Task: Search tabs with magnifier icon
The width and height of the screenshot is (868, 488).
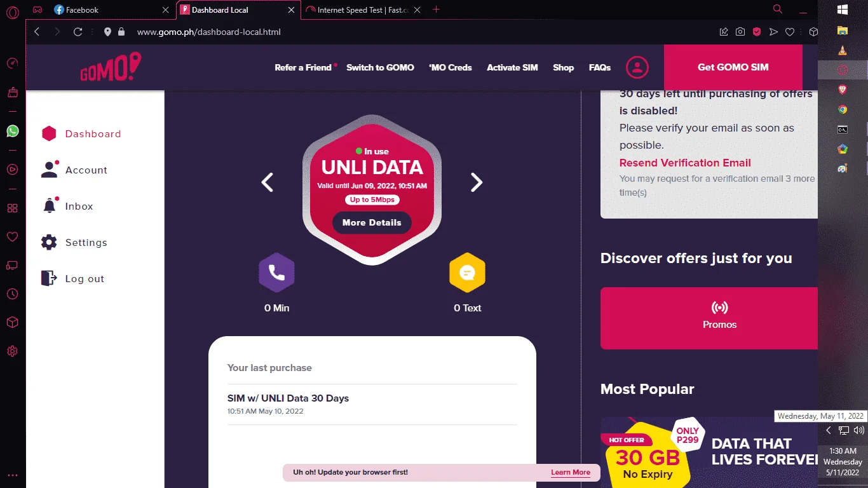Action: click(x=778, y=9)
